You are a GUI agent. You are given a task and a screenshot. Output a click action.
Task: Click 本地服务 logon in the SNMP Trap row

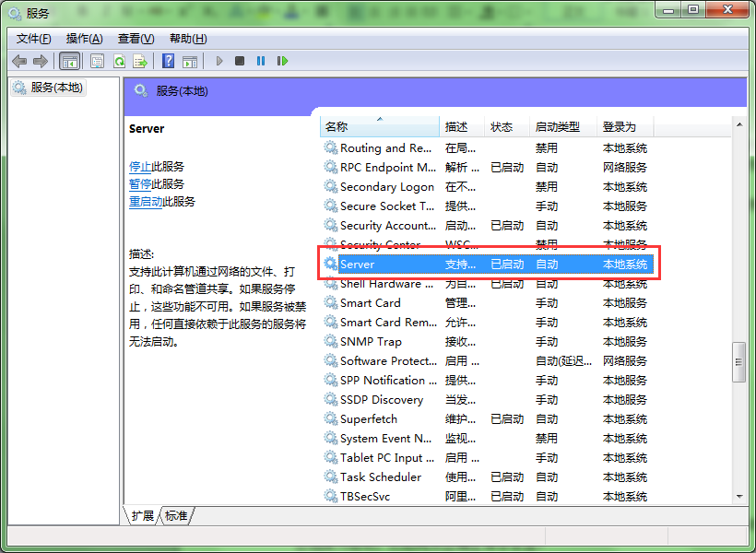pos(625,341)
